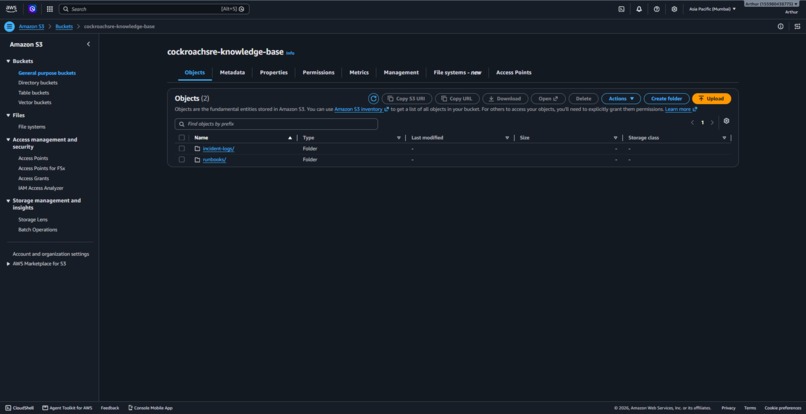The width and height of the screenshot is (806, 414).
Task: Collapse the Amazon S3 sidebar
Action: (x=88, y=44)
